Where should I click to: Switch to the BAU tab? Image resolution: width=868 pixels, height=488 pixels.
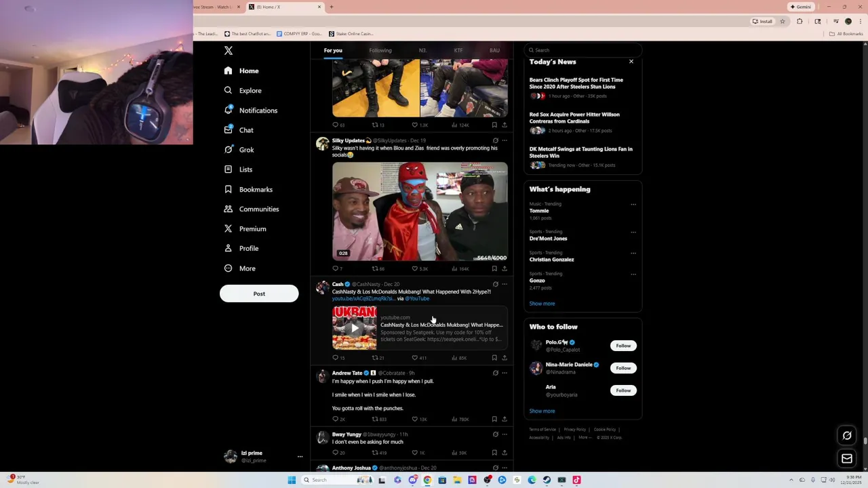tap(494, 50)
